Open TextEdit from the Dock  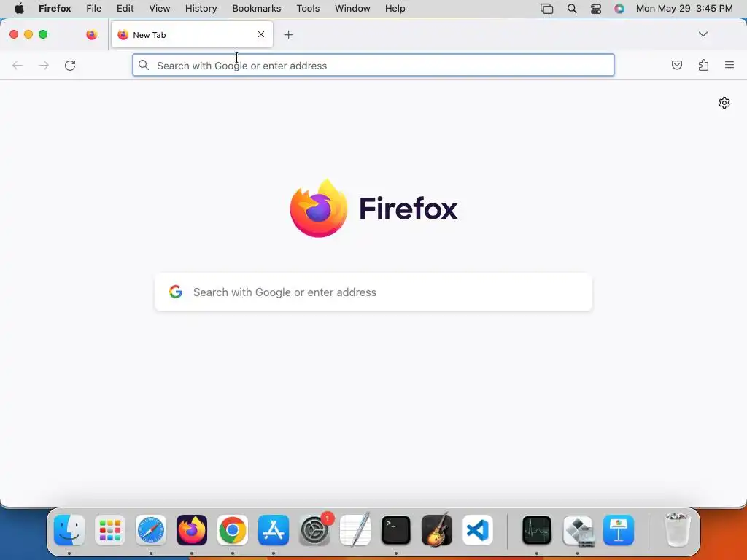coord(355,530)
